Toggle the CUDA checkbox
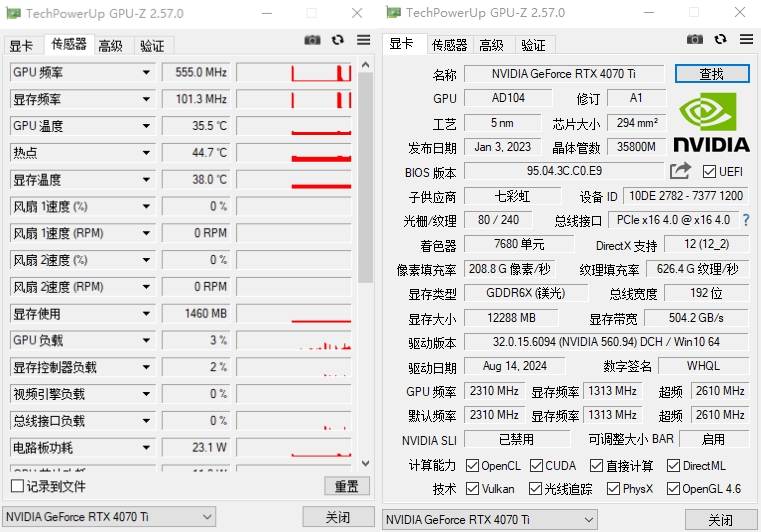This screenshot has height=532, width=761. [536, 466]
